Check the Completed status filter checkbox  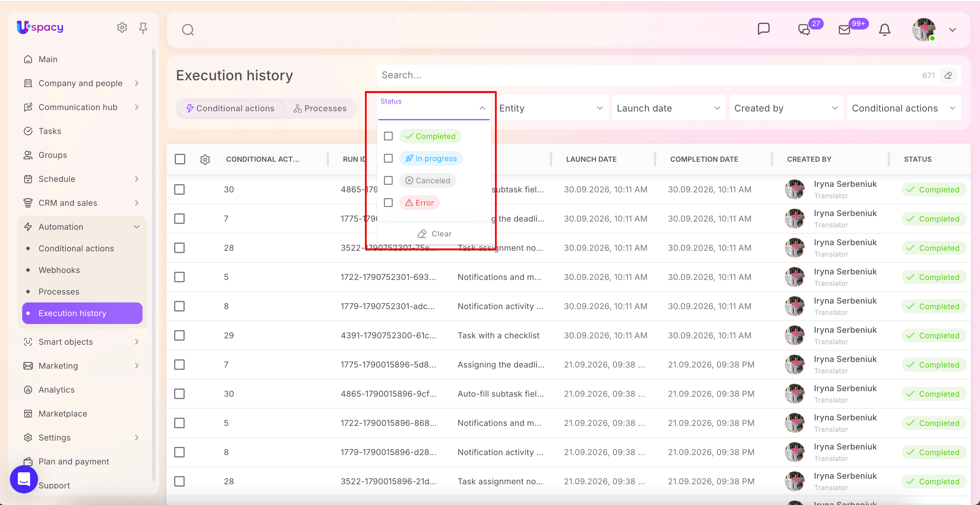(388, 136)
